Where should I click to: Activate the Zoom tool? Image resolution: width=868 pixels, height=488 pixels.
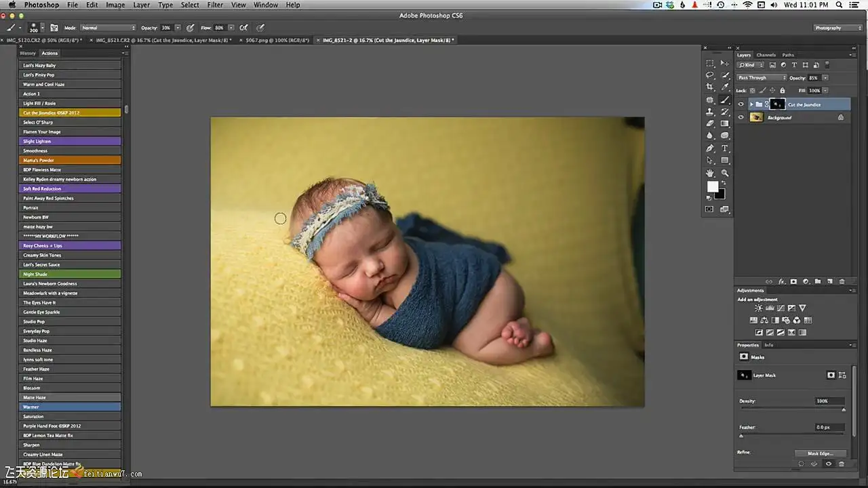tap(725, 173)
